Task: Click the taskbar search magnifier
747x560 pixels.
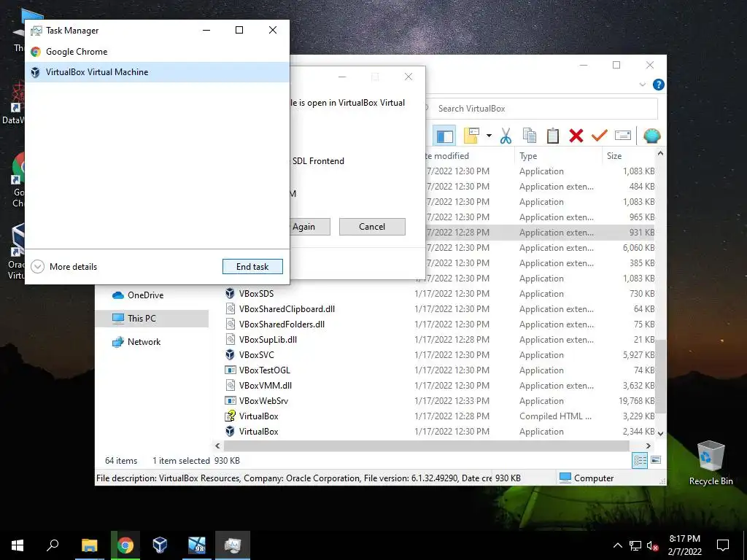Action: [53, 545]
